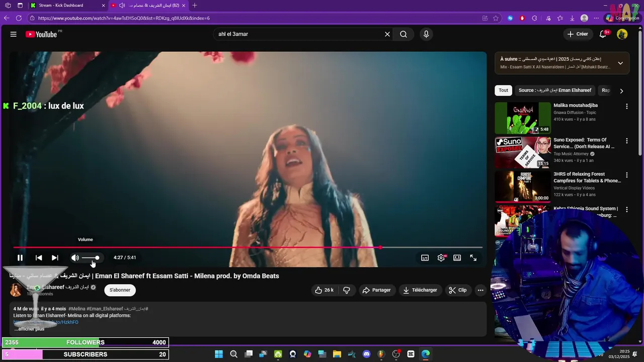Go to the YouTube home logo
644x362 pixels.
(x=41, y=34)
